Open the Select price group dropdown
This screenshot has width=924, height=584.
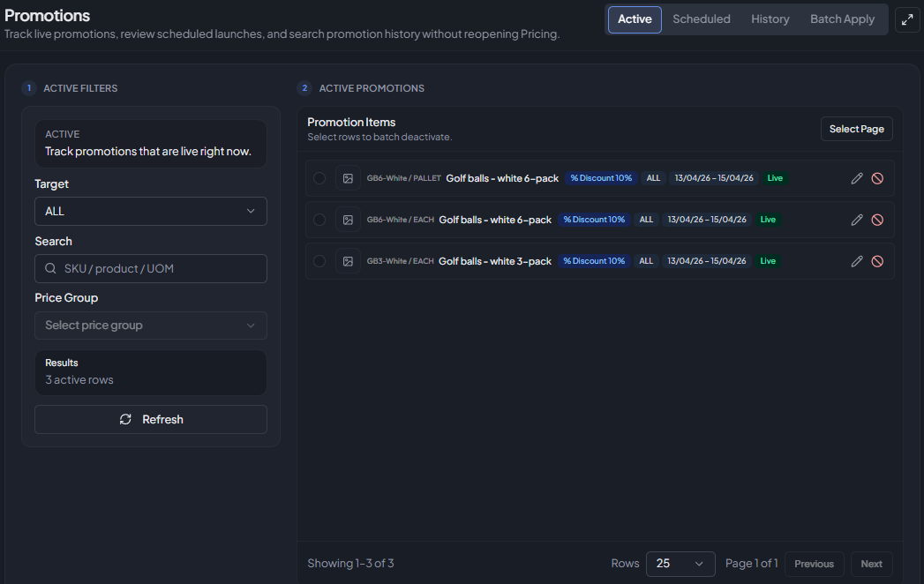pyautogui.click(x=151, y=326)
